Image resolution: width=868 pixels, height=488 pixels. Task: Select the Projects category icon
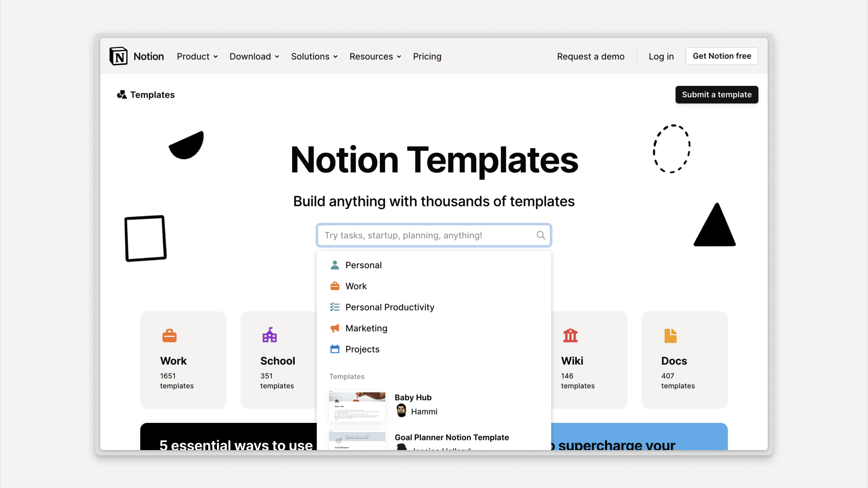pos(335,349)
